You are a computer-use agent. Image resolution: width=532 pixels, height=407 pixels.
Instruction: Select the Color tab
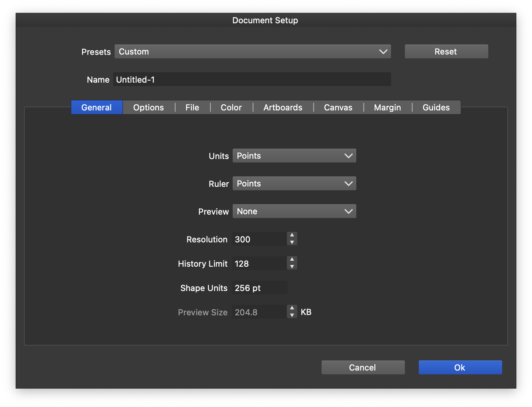coord(231,107)
